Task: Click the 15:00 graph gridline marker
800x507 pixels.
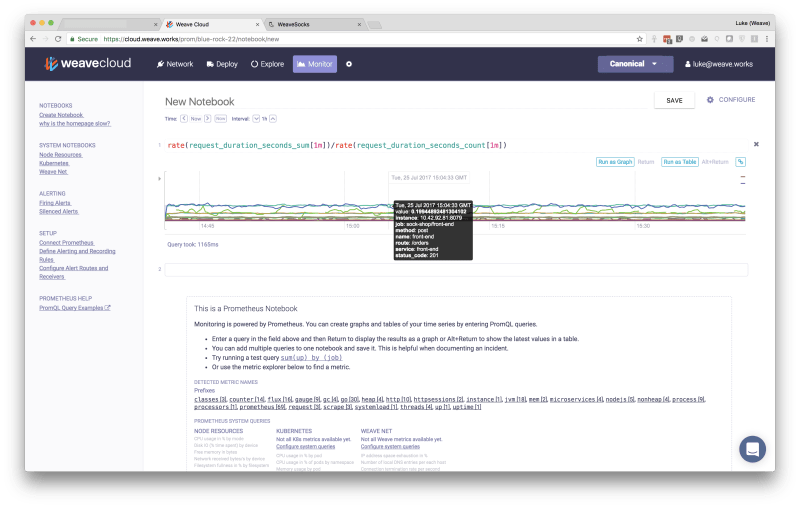Action: click(x=353, y=226)
